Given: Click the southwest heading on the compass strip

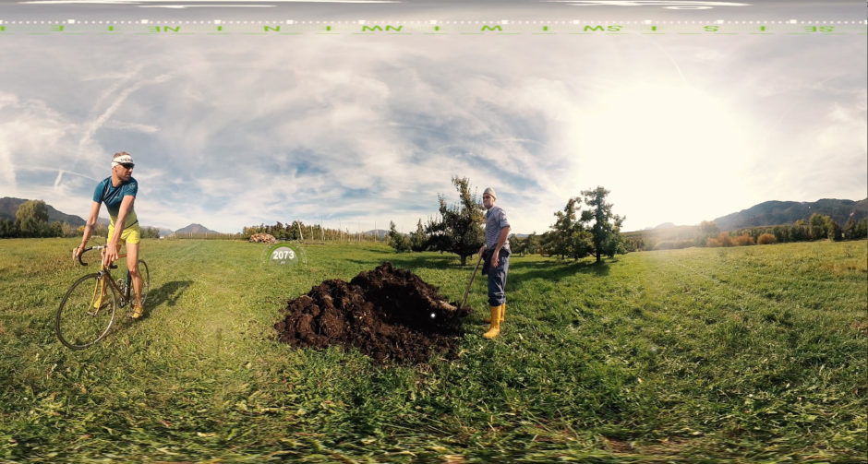Looking at the screenshot, I should click(602, 29).
